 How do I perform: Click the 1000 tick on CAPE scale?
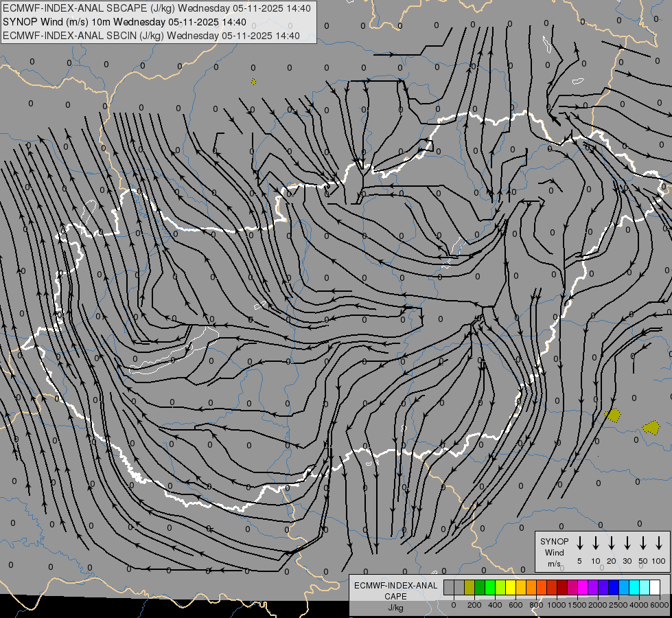tap(557, 605)
